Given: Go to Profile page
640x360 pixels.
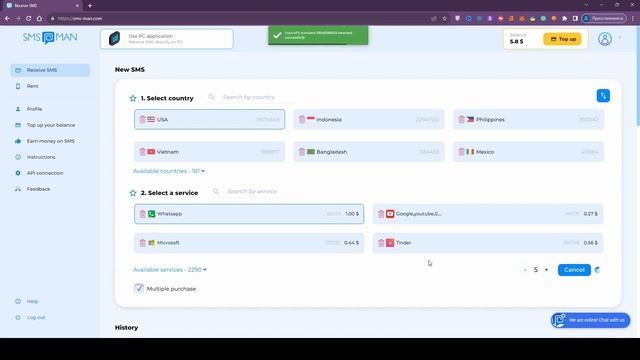Looking at the screenshot, I should tap(34, 109).
